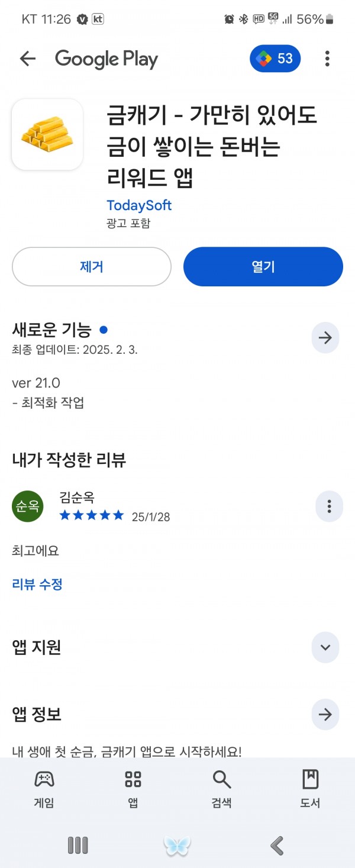
Task: Switch to the 도서 tab
Action: pos(311,789)
